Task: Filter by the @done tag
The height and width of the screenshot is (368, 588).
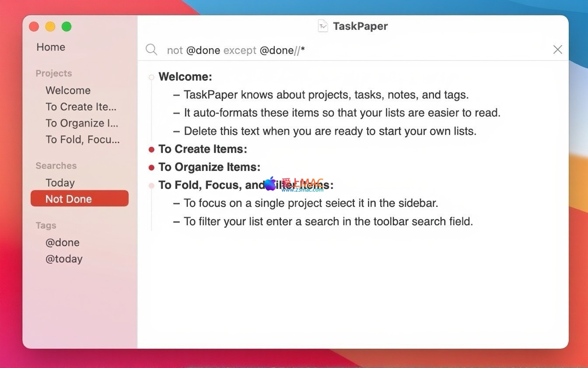Action: 63,243
